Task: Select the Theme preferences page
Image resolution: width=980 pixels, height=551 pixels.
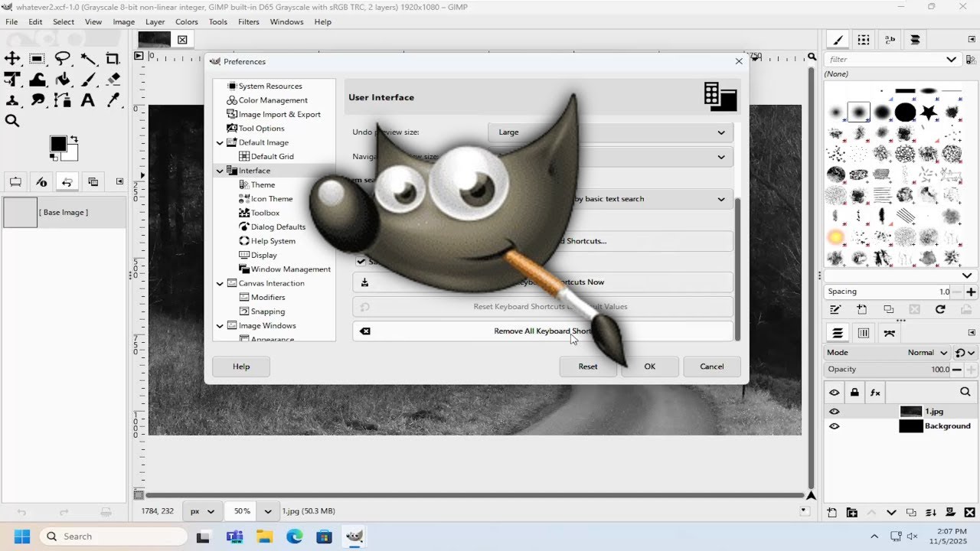Action: (x=263, y=185)
